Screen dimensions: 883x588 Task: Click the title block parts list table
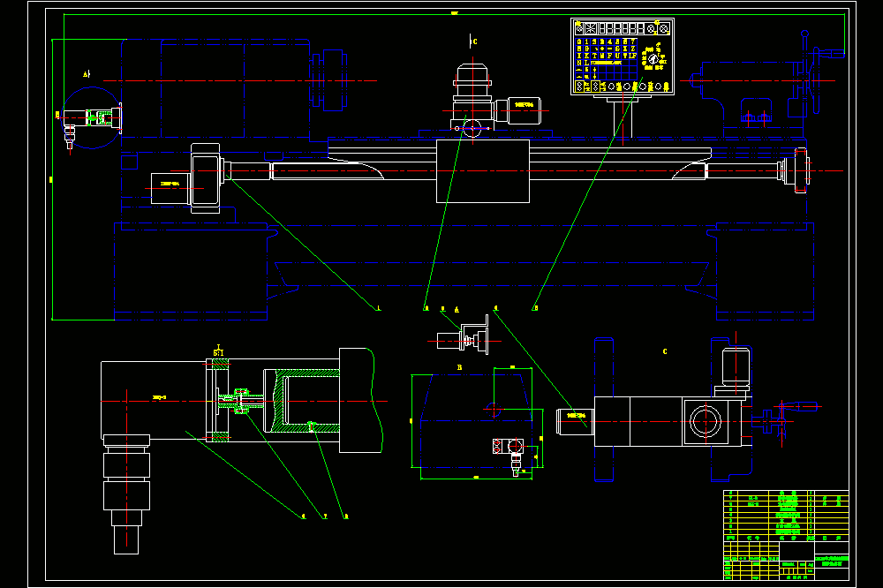click(x=786, y=516)
